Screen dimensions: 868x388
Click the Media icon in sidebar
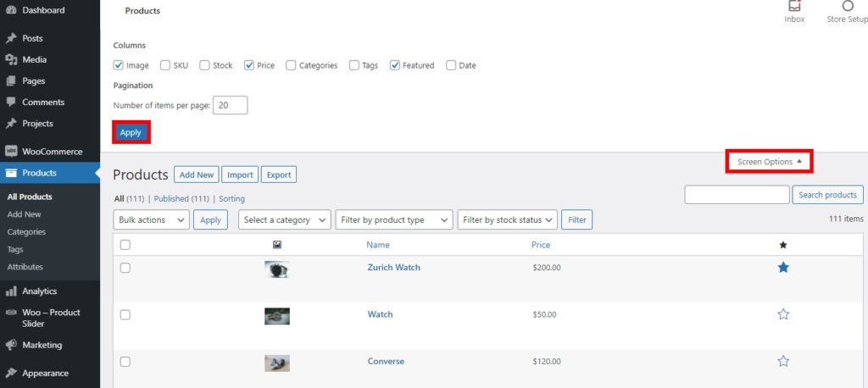(x=11, y=60)
